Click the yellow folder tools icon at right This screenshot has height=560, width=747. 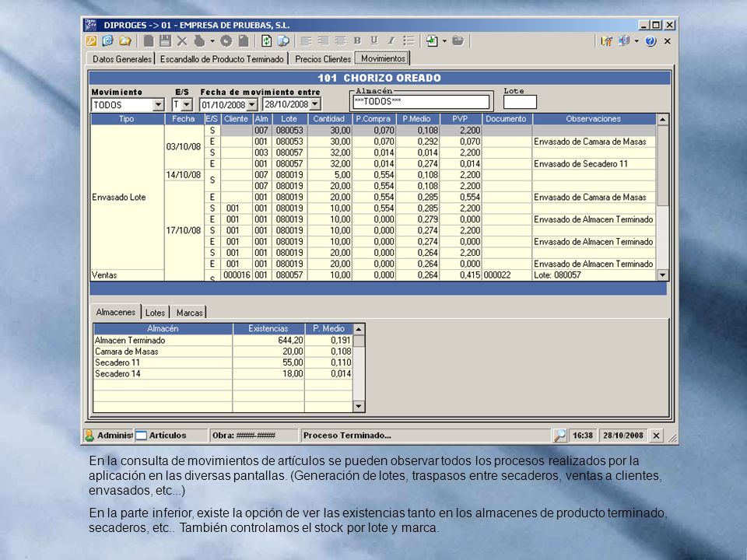click(606, 41)
